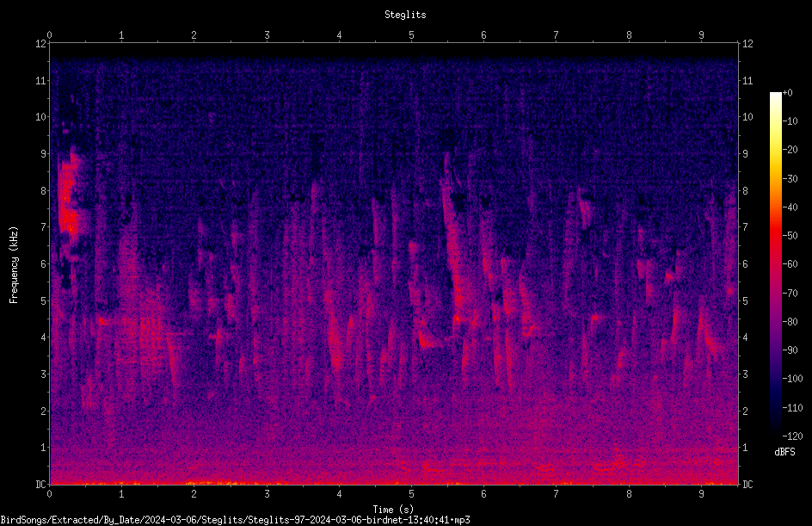
Task: Click the Steglits title text
Action: pyautogui.click(x=405, y=15)
